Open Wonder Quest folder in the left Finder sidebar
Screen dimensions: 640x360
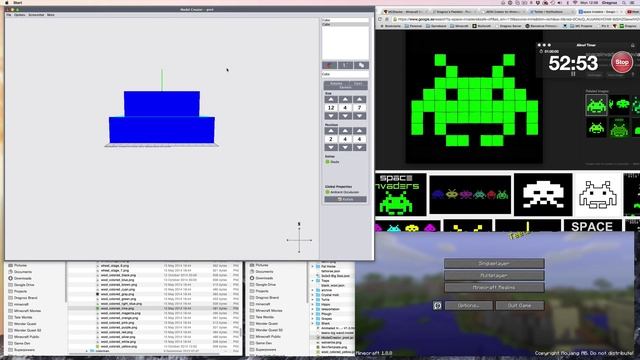click(x=22, y=324)
